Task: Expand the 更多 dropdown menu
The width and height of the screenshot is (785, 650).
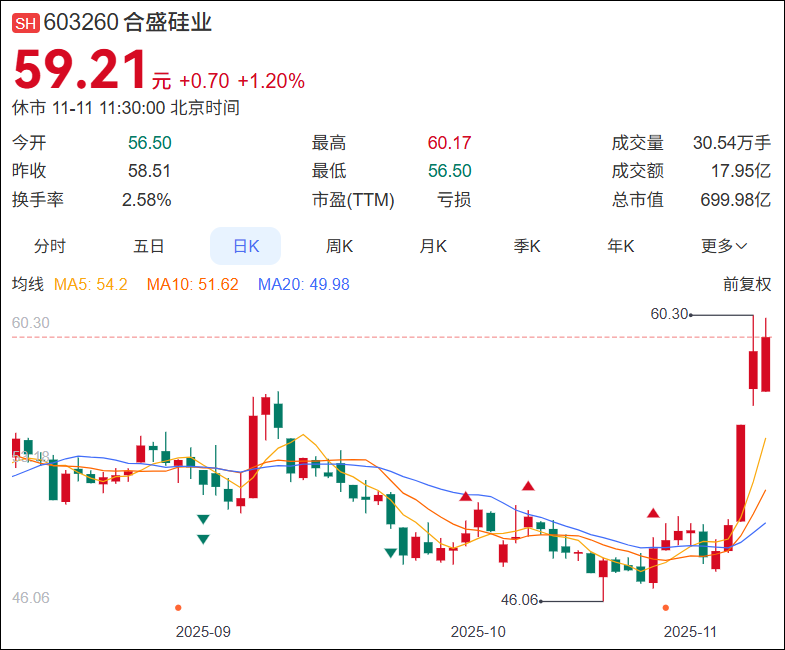Action: [724, 246]
